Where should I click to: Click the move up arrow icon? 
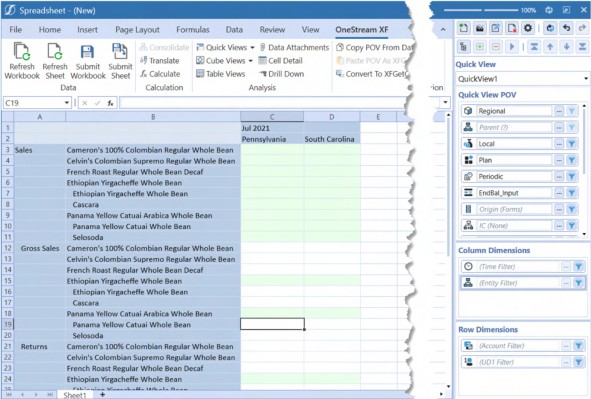[x=550, y=47]
